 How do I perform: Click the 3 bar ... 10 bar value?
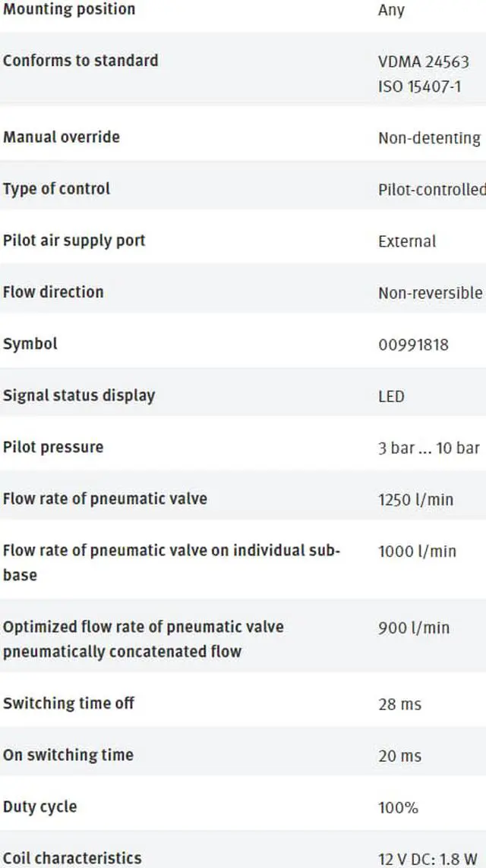(x=429, y=448)
